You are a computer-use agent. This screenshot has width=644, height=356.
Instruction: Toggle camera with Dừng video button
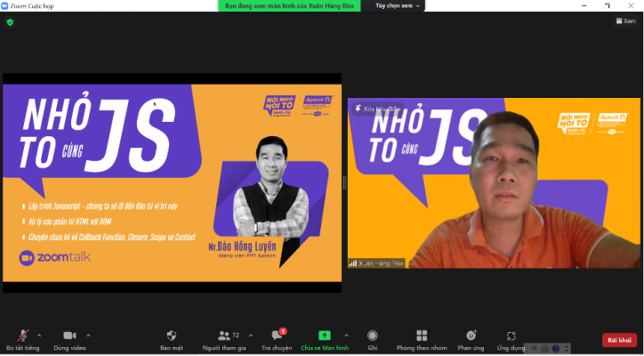click(69, 335)
